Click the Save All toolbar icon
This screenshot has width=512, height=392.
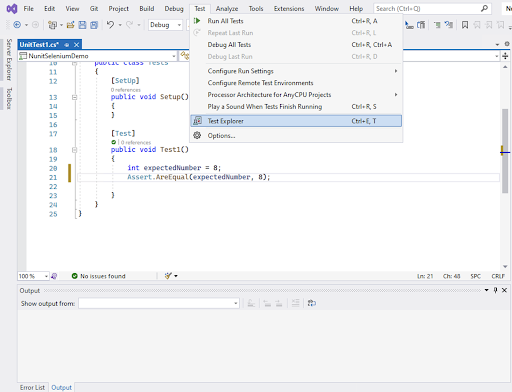coord(94,25)
